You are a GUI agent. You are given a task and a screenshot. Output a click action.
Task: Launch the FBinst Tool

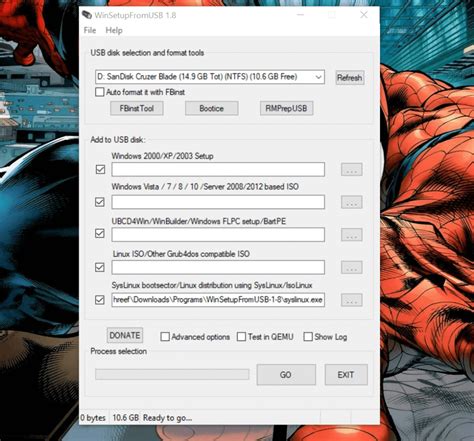click(137, 108)
